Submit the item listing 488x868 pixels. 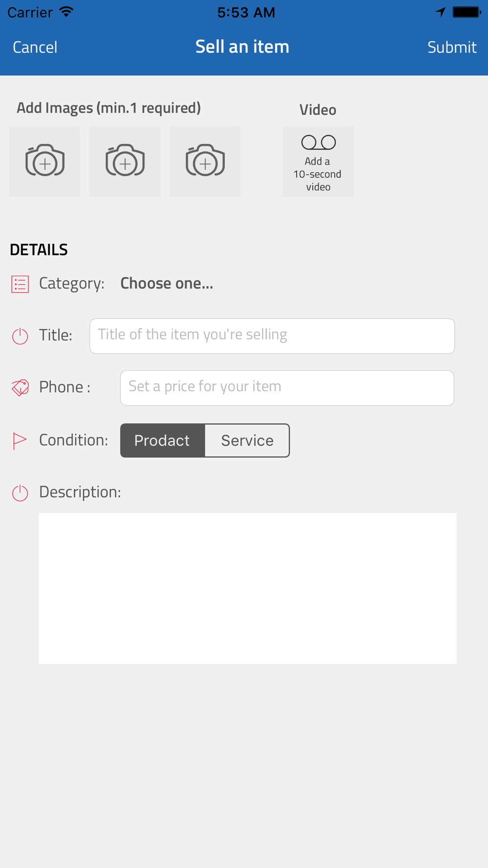pyautogui.click(x=451, y=47)
